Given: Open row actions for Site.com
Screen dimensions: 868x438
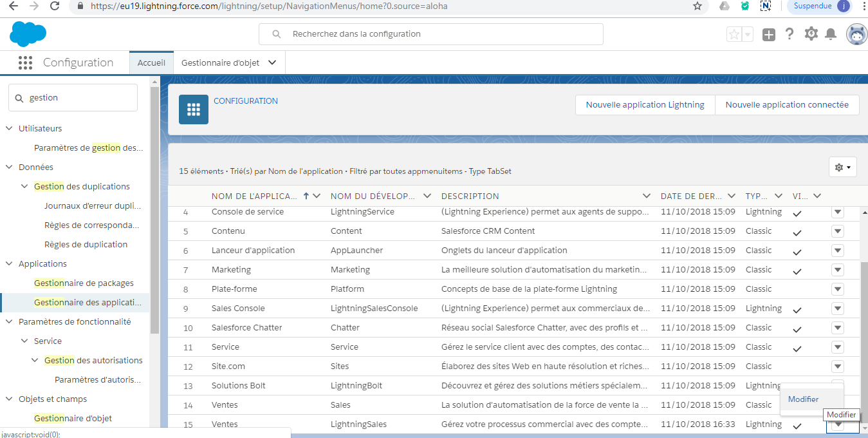Looking at the screenshot, I should coord(837,367).
